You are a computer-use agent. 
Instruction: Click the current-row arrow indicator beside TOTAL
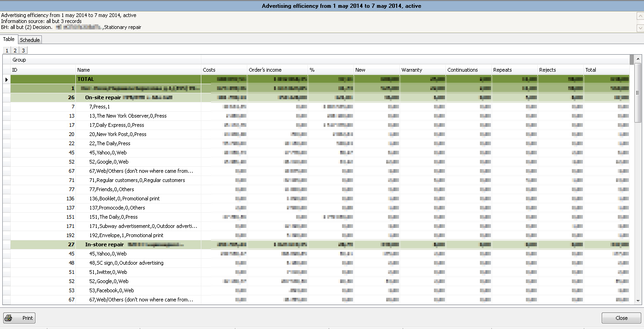coord(6,79)
